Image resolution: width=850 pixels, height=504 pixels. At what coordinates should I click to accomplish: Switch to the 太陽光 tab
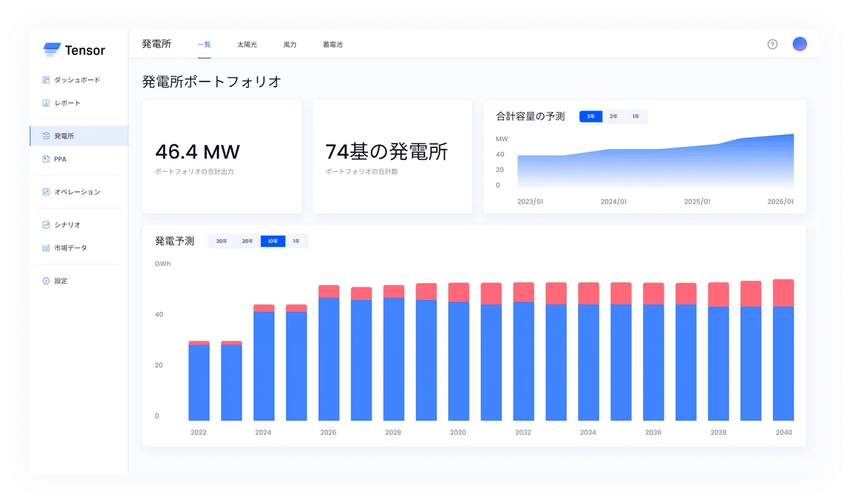[247, 45]
